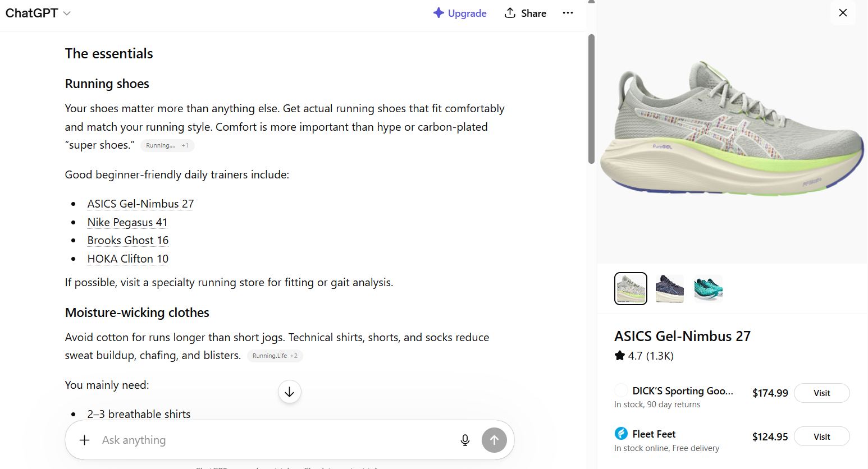868x469 pixels.
Task: Click the plus attach icon in composer
Action: tap(84, 440)
